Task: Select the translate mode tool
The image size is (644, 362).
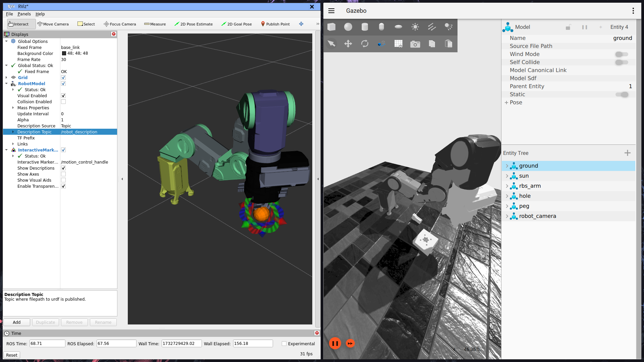Action: [x=348, y=44]
